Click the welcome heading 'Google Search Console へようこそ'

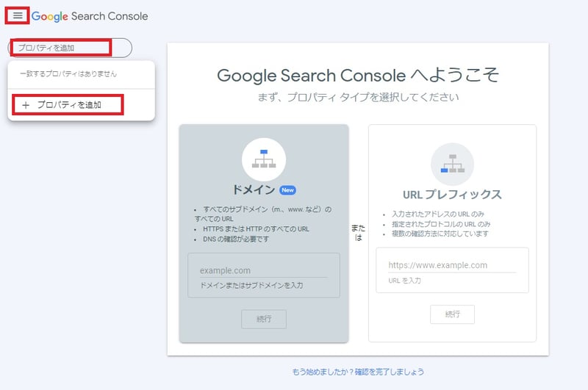[358, 76]
